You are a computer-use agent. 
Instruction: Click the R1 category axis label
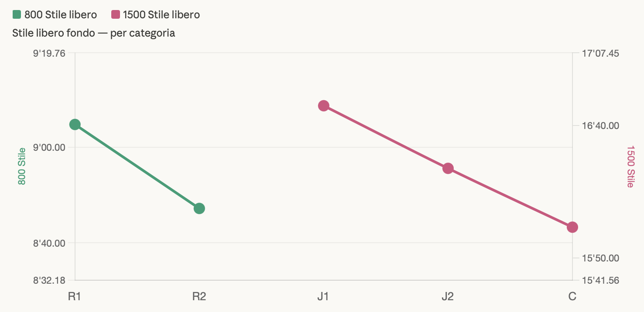point(75,297)
